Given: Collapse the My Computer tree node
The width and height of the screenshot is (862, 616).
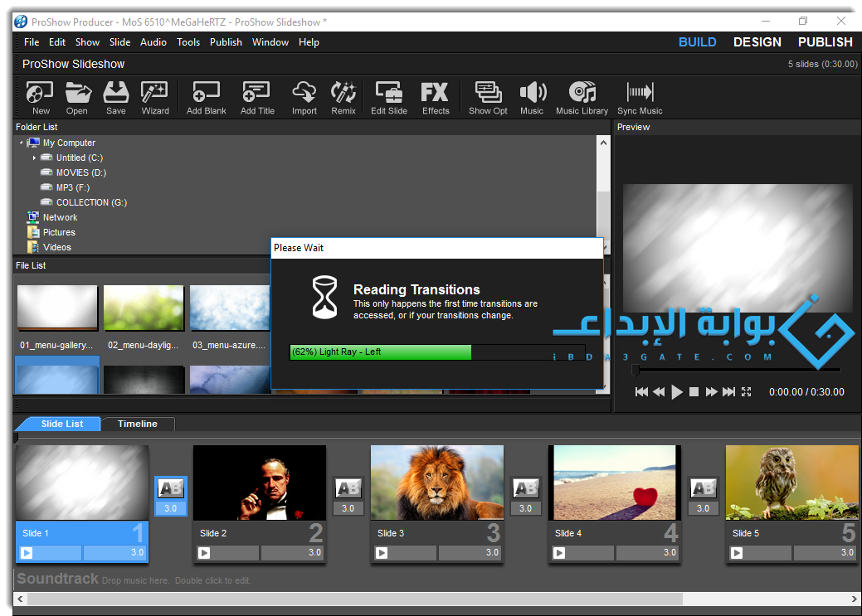Looking at the screenshot, I should (22, 143).
